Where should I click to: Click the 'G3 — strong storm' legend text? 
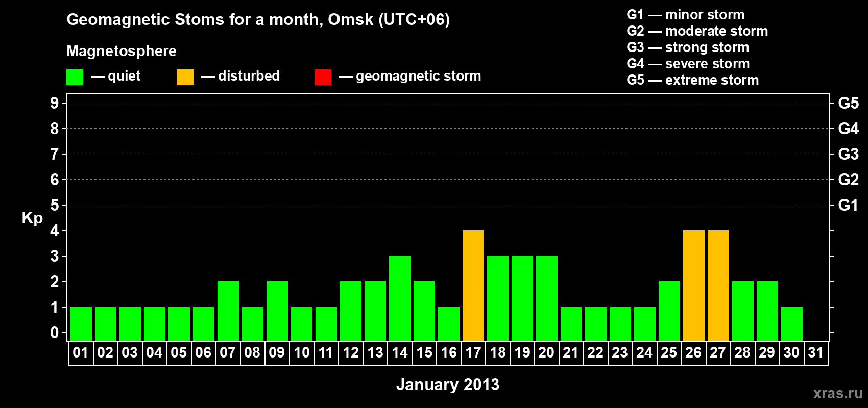(688, 47)
